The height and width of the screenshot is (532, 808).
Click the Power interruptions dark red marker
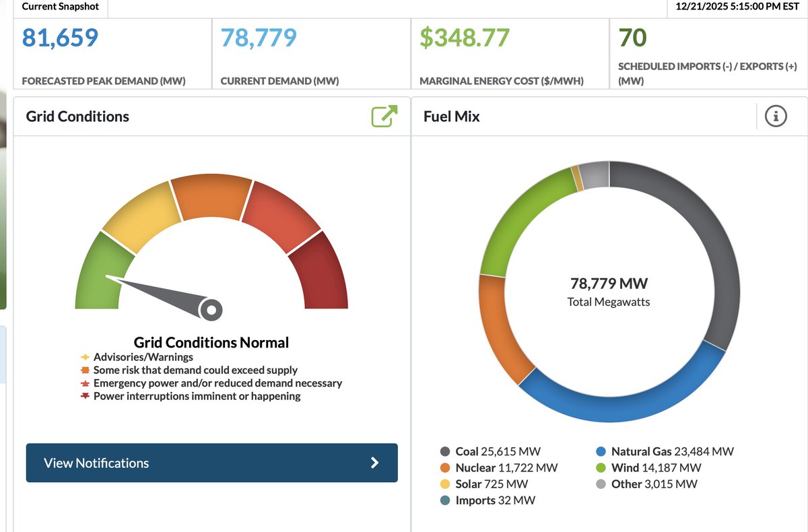85,396
